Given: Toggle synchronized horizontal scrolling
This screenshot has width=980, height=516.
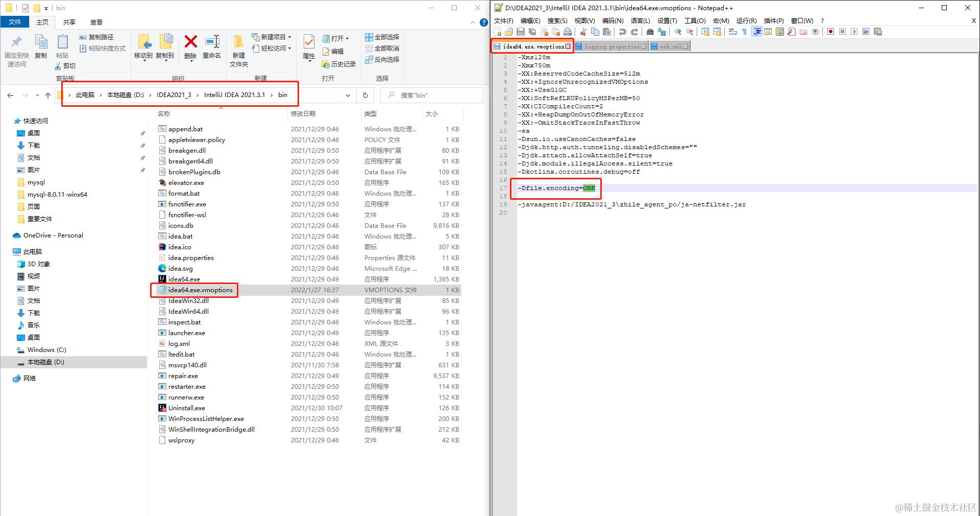Looking at the screenshot, I should pos(717,32).
